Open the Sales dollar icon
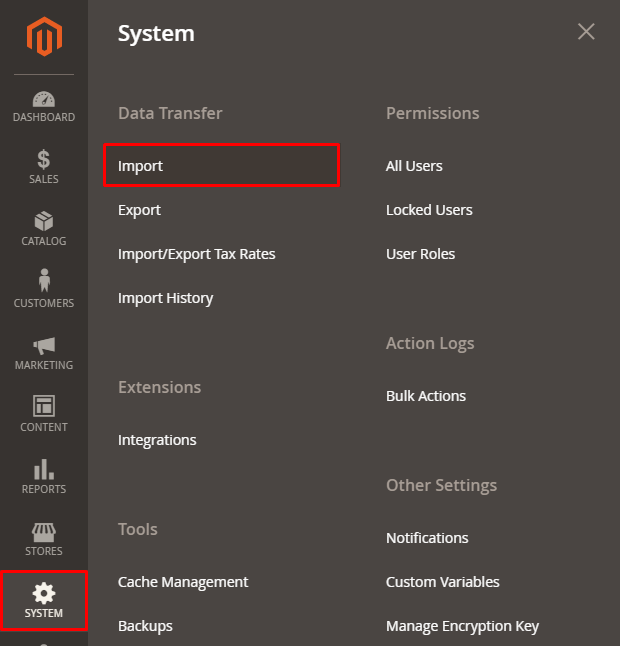The height and width of the screenshot is (646, 620). tap(43, 159)
